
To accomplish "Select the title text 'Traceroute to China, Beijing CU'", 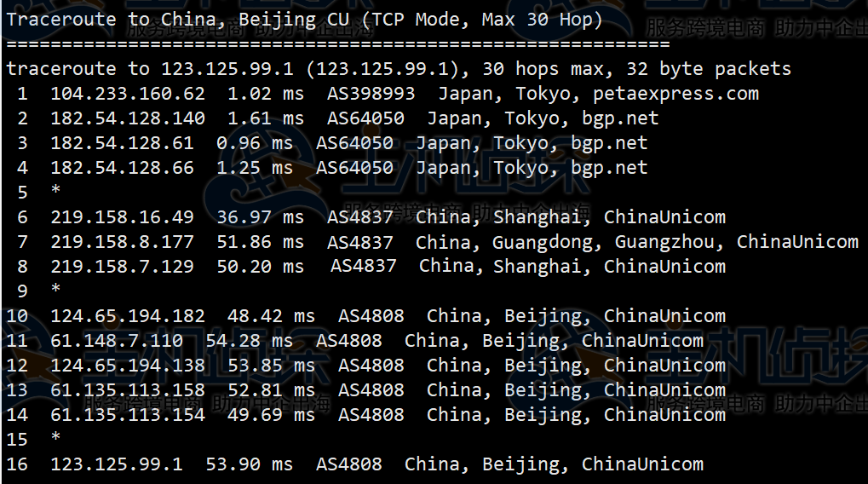I will [178, 20].
